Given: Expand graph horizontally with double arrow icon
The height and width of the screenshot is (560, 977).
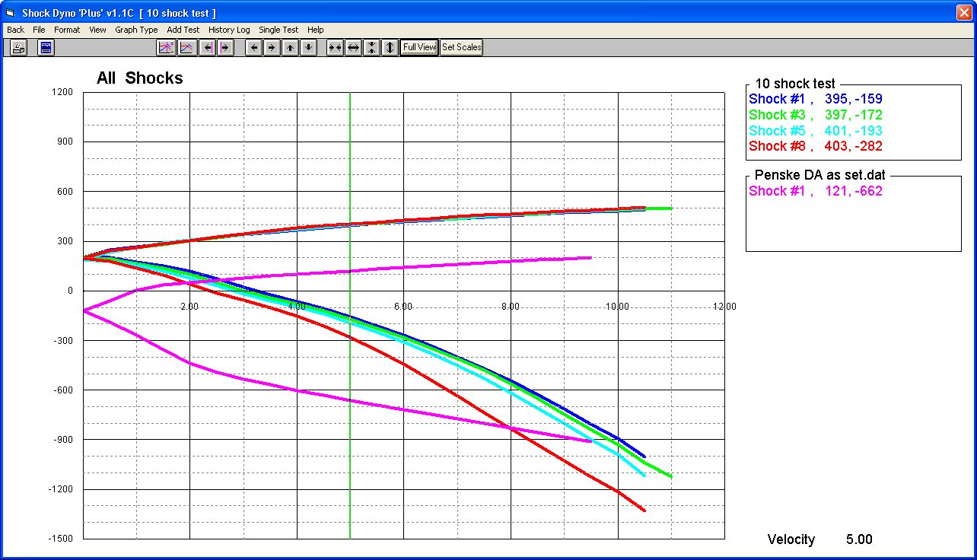Looking at the screenshot, I should click(x=353, y=48).
